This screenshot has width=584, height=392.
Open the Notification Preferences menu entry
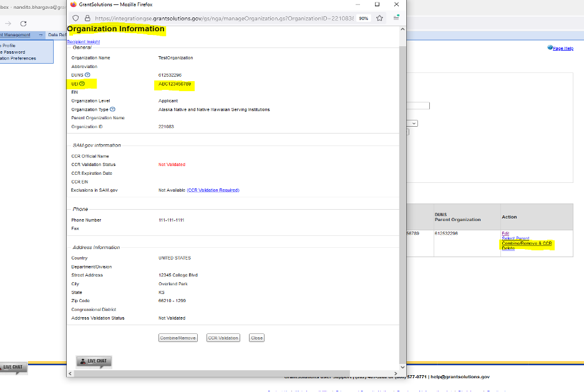19,59
